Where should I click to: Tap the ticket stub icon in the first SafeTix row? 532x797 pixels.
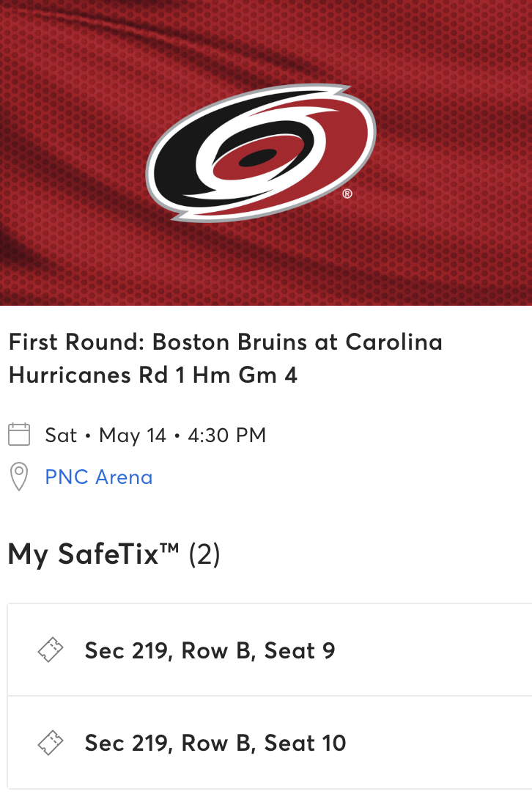pyautogui.click(x=50, y=650)
